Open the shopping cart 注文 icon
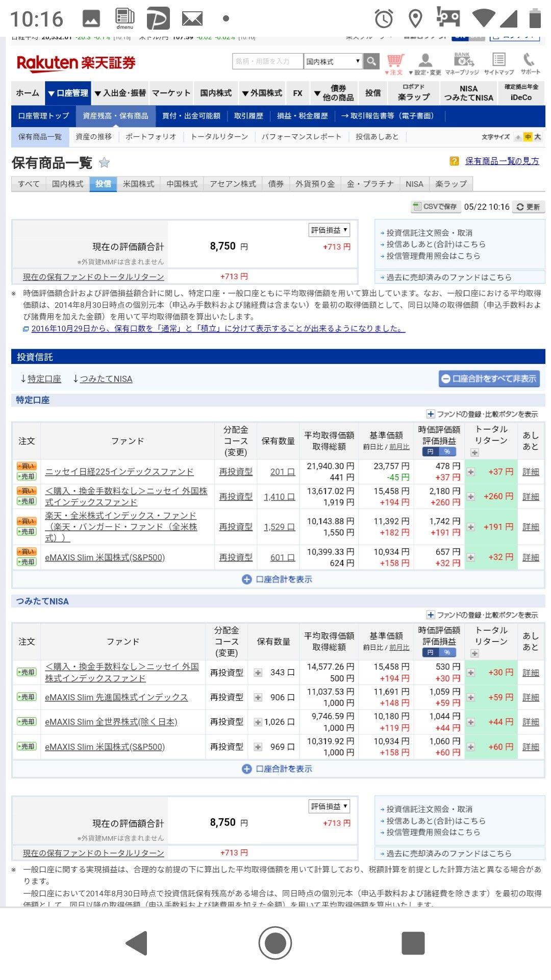 (x=394, y=64)
